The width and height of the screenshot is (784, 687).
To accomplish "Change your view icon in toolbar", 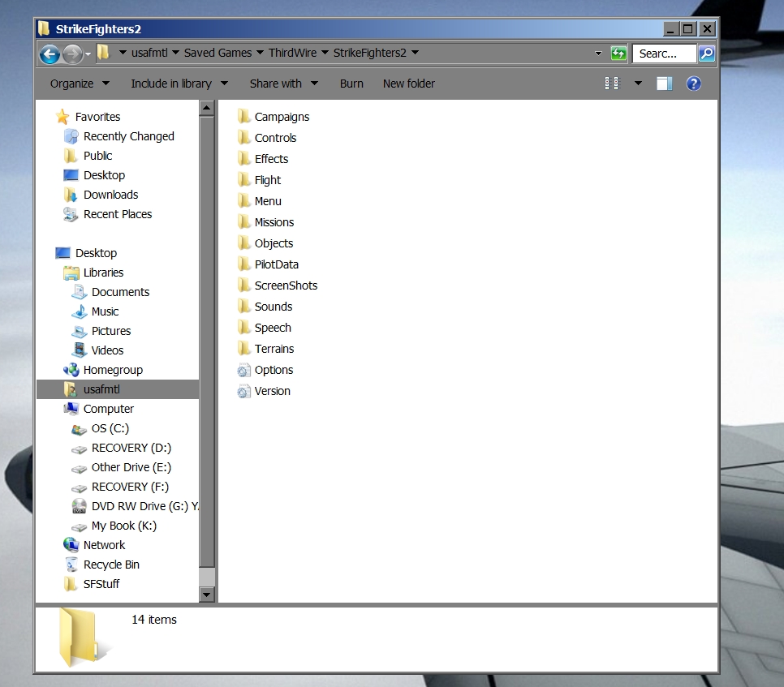I will (x=611, y=84).
